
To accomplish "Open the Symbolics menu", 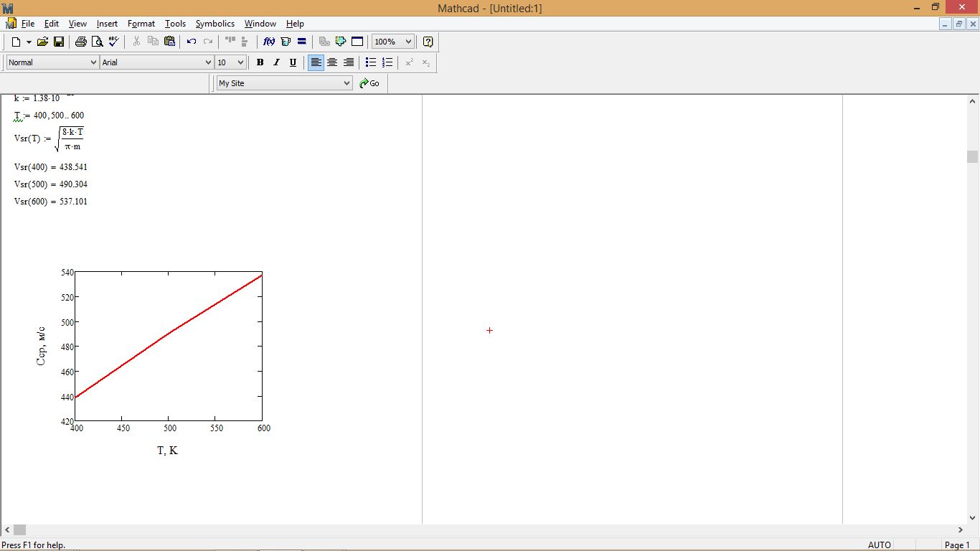I will 215,24.
